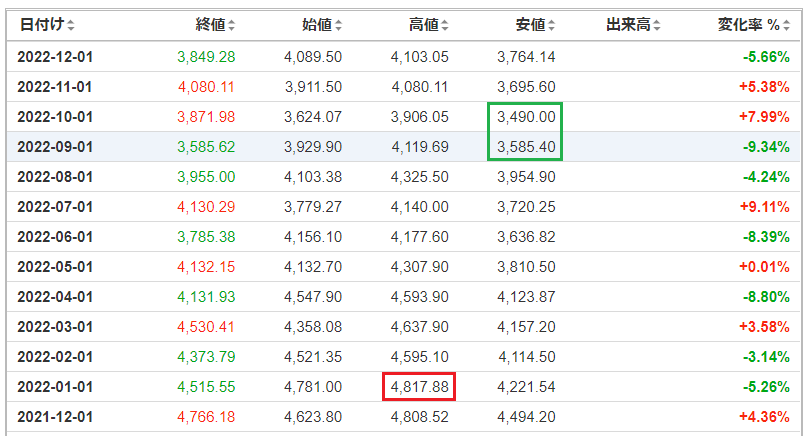Screen dimensions: 807x436
Task: Click low value 3,764.14
Action: (526, 57)
